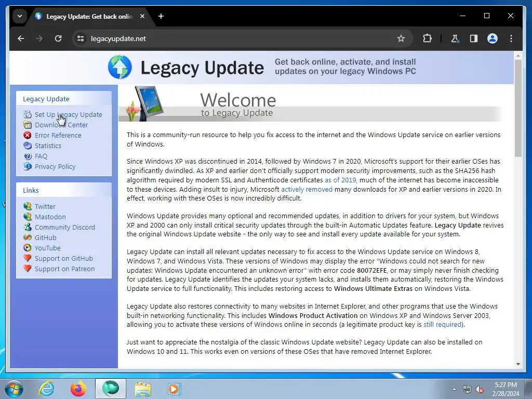This screenshot has width=532, height=399.
Task: Click the YouTube media icon
Action: pyautogui.click(x=28, y=248)
